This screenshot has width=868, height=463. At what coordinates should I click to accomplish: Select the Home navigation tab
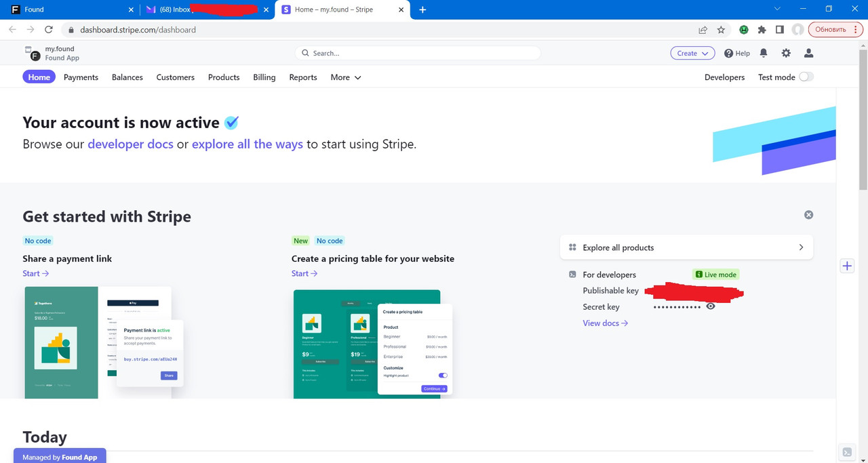[x=39, y=77]
